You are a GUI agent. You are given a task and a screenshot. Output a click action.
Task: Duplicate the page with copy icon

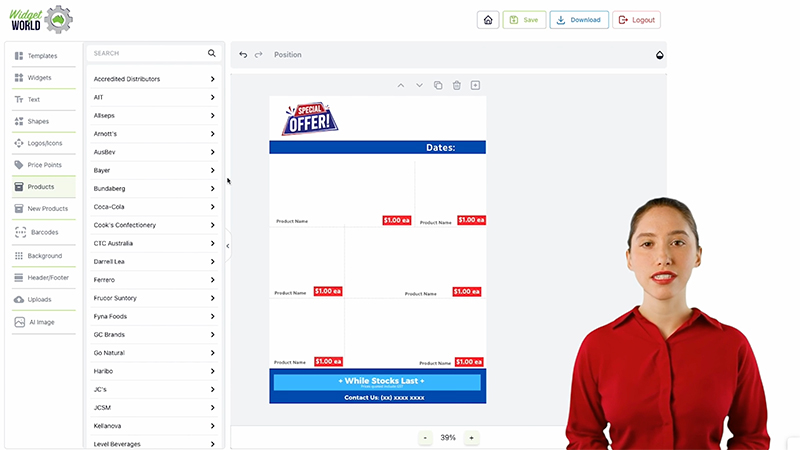(438, 86)
